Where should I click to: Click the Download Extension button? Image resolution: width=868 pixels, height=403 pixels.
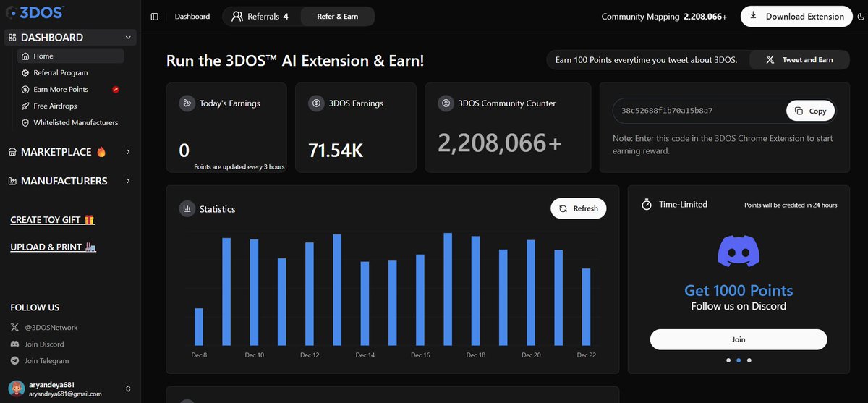796,17
